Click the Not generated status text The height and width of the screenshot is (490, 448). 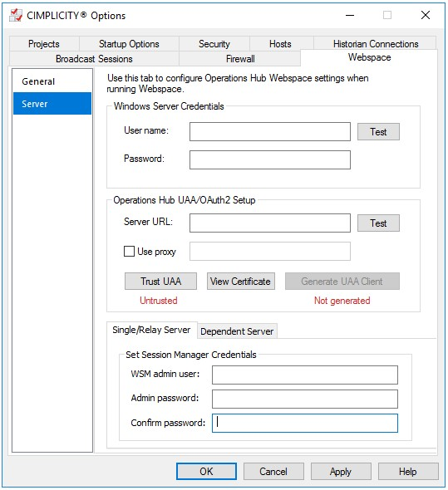(342, 301)
